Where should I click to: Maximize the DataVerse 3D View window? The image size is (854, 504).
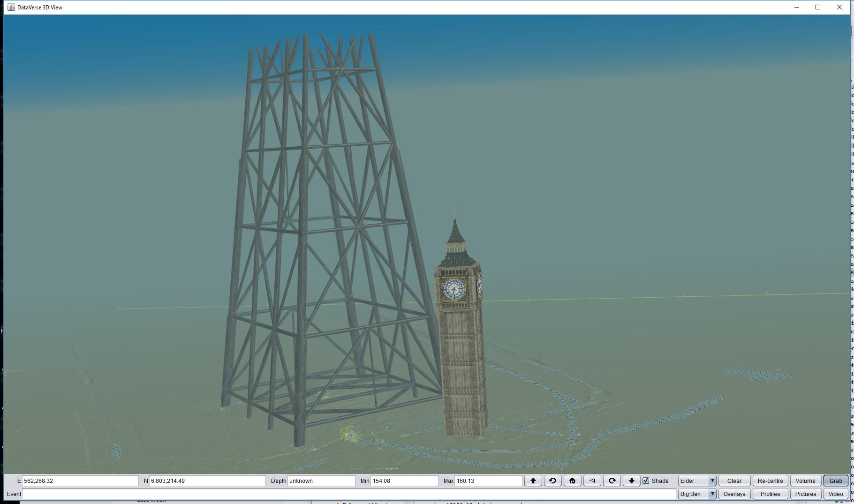click(818, 7)
